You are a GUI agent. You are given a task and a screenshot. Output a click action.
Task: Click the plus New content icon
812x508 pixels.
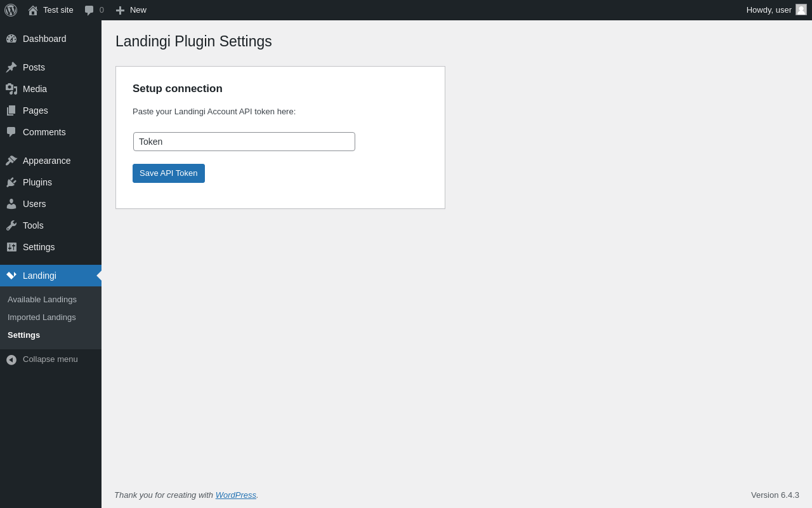click(x=120, y=10)
